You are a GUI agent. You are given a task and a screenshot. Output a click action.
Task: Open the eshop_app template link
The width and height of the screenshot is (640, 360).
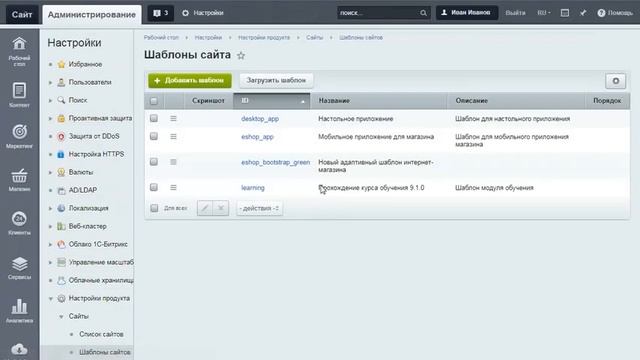257,137
